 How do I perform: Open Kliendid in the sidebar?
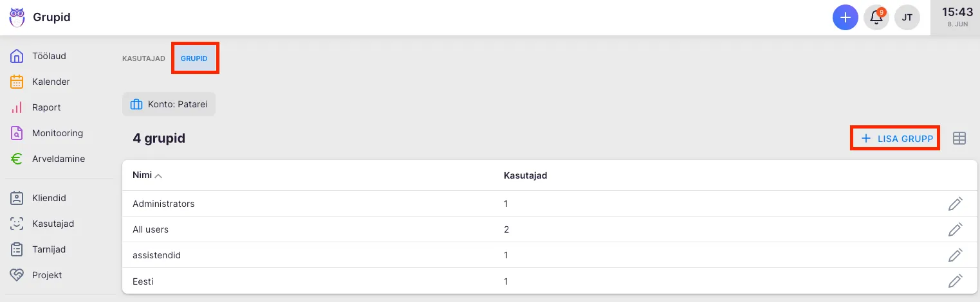pos(49,198)
